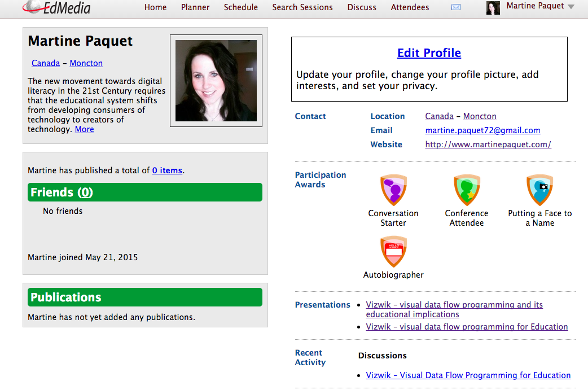The height and width of the screenshot is (390, 588).
Task: Click the Martine Paquet name in the header
Action: pos(535,6)
